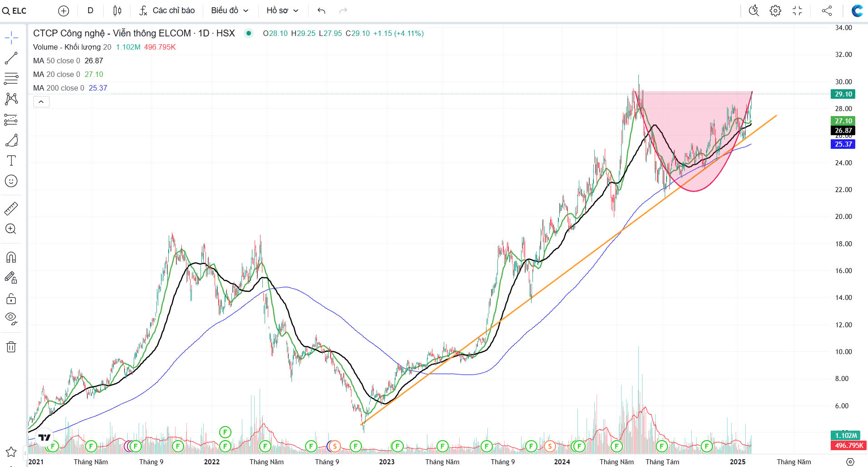868x467 pixels.
Task: Collapse the indicator legend arrow
Action: pos(41,102)
